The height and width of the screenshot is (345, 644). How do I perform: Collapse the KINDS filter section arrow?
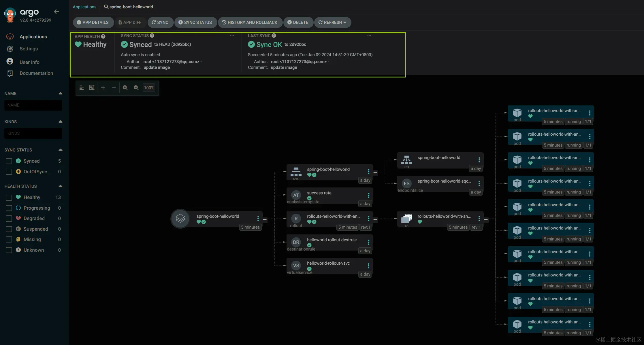pyautogui.click(x=60, y=122)
